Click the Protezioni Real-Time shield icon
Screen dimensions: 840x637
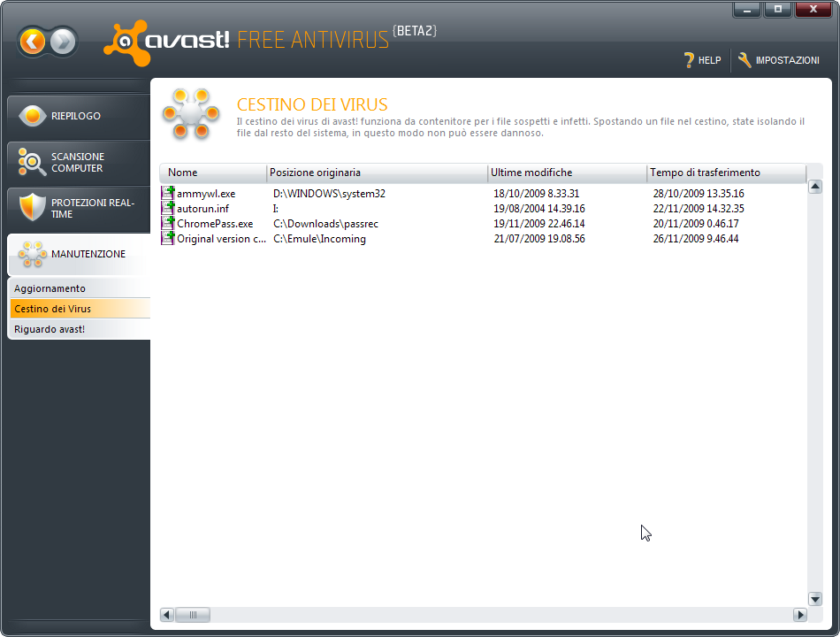coord(32,208)
